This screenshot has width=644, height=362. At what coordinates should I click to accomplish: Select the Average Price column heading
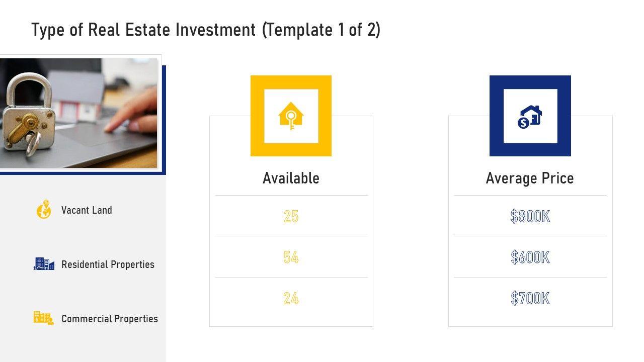[530, 178]
